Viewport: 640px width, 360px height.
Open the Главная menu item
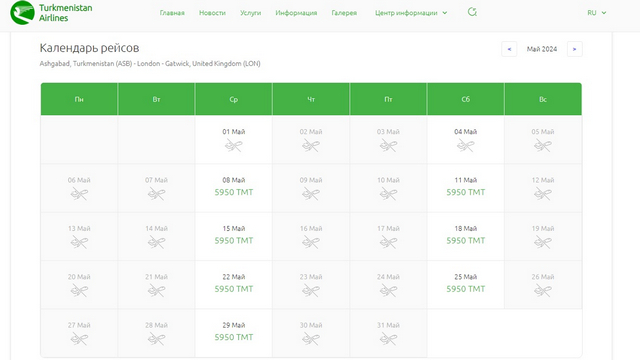[x=172, y=13]
